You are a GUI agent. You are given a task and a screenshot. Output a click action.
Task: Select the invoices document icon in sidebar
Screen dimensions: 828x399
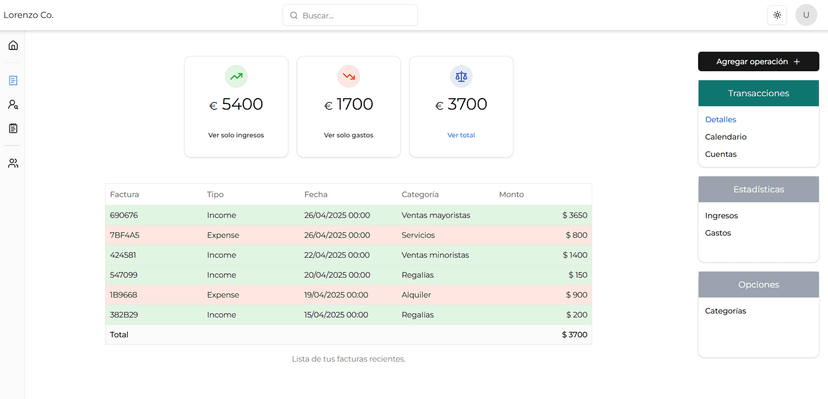coord(13,81)
